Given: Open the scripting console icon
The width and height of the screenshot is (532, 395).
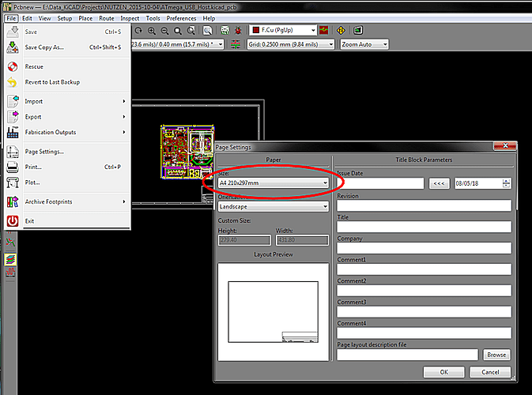Looking at the screenshot, I should point(358,31).
